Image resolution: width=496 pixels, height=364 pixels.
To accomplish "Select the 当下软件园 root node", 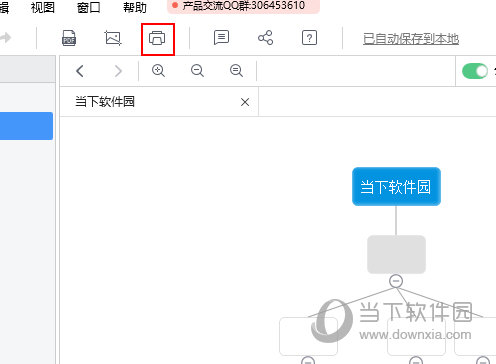I will click(396, 186).
